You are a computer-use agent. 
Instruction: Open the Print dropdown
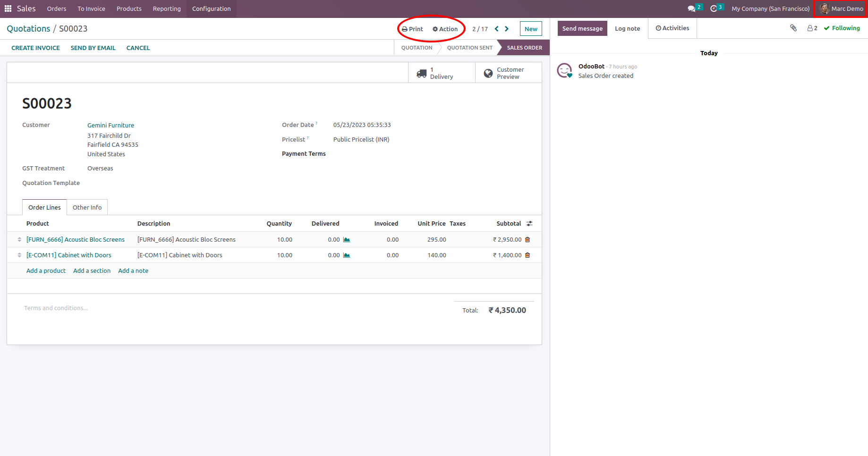pos(412,29)
